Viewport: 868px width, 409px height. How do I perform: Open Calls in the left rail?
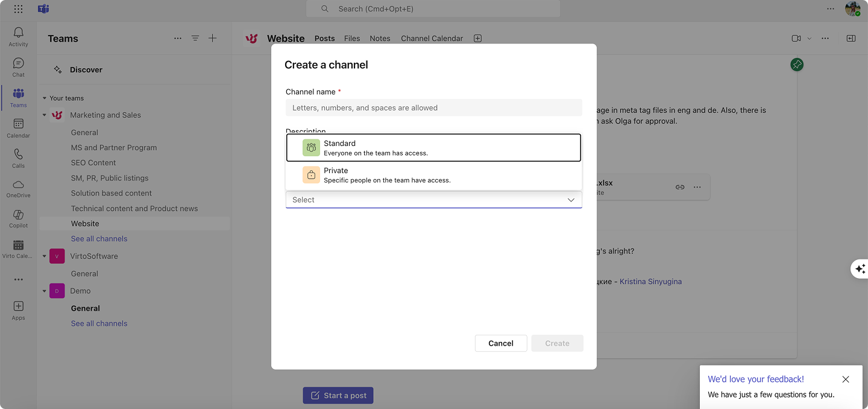point(18,157)
